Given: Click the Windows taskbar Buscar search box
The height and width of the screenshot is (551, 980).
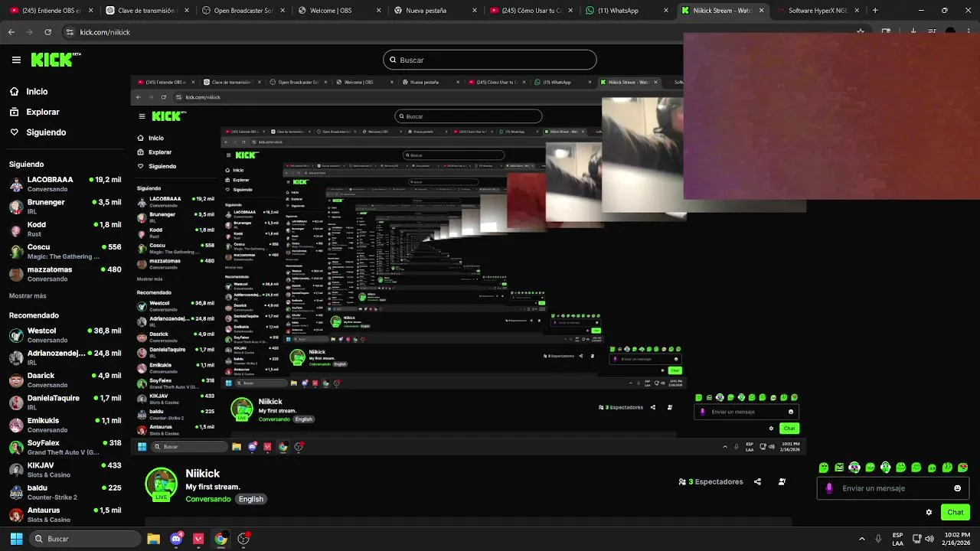Looking at the screenshot, I should pyautogui.click(x=85, y=539).
